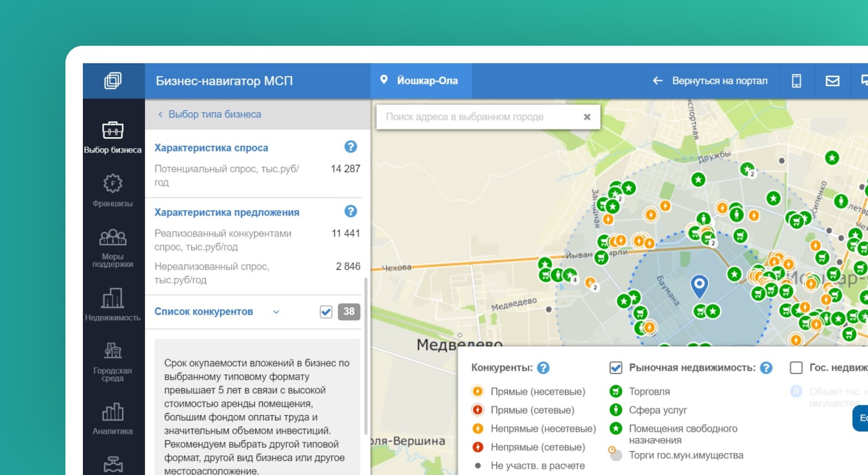Click the left panel vertical scrollbar
This screenshot has width=868, height=475.
[366, 357]
